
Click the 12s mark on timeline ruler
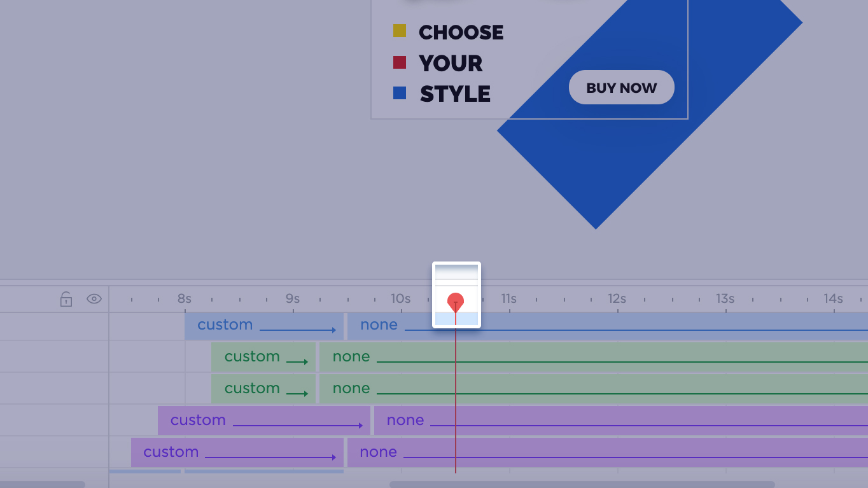click(x=617, y=298)
